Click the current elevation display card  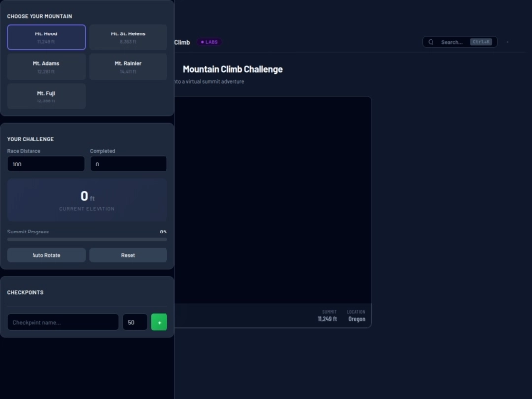point(88,200)
